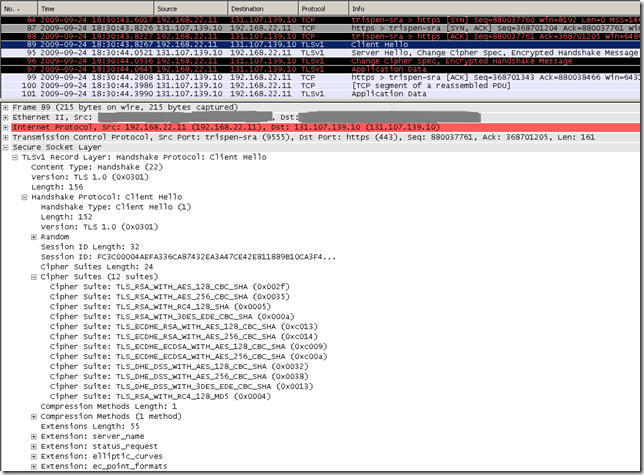Select Handshake Type: Client Hello (1) line
Screen dimensions: 644x475
point(116,207)
